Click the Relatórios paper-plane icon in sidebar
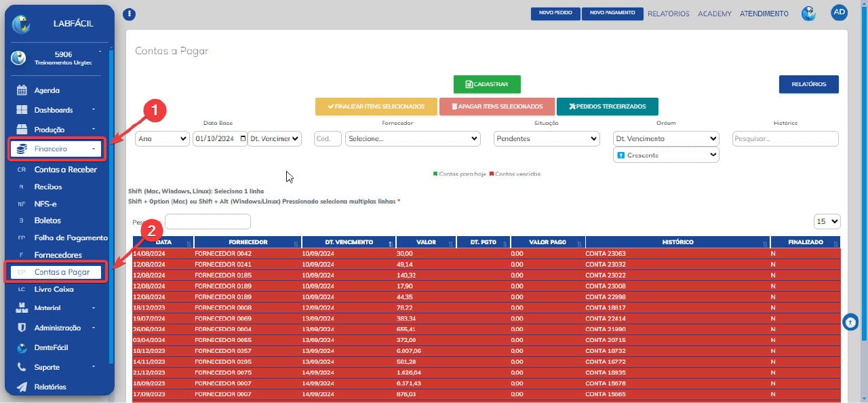The height and width of the screenshot is (403, 868). click(22, 387)
